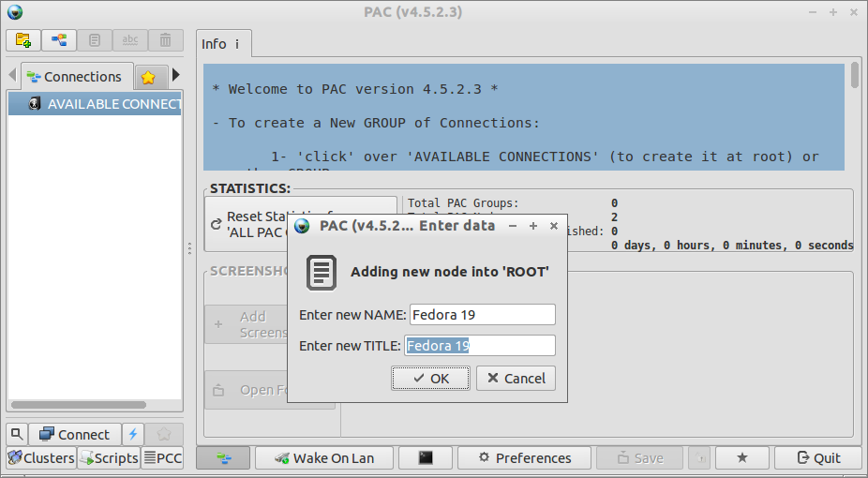This screenshot has width=868, height=478.
Task: Switch to the Connections tab
Action: (x=76, y=76)
